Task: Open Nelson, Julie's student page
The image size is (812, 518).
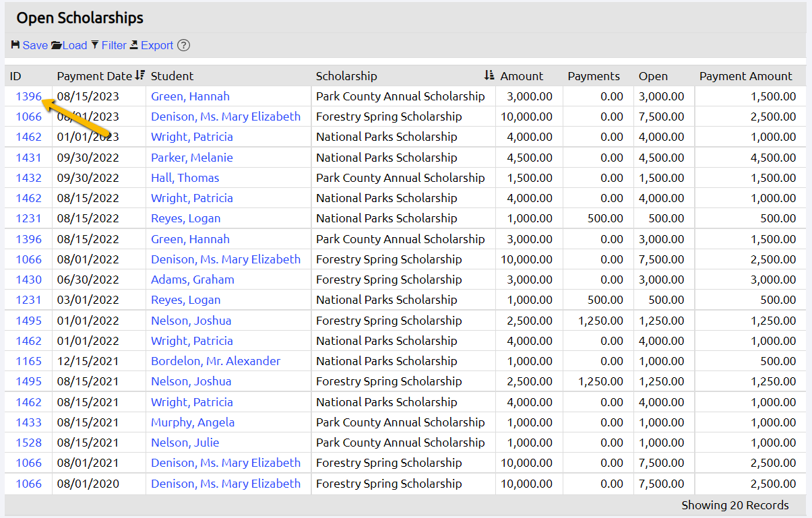Action: [185, 443]
